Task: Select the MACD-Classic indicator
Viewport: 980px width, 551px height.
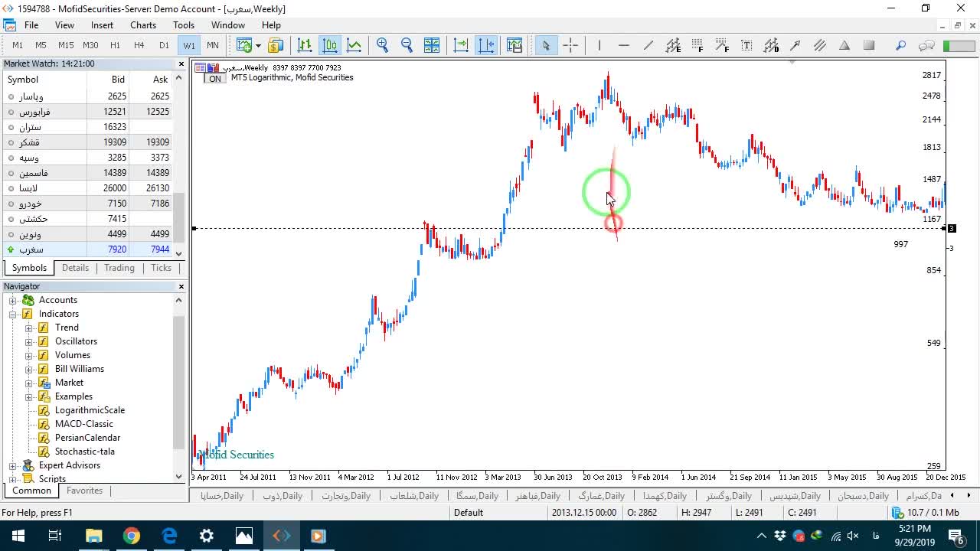Action: 84,424
